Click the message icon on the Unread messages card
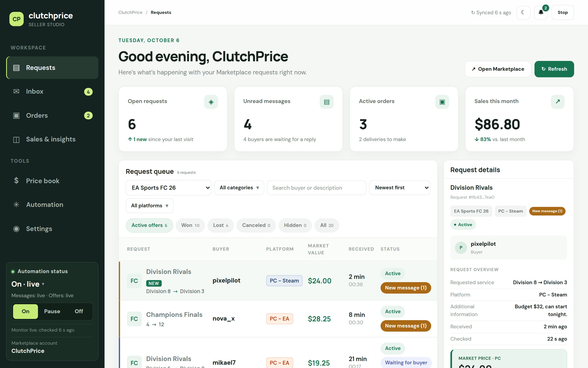This screenshot has width=588, height=368. tap(326, 102)
